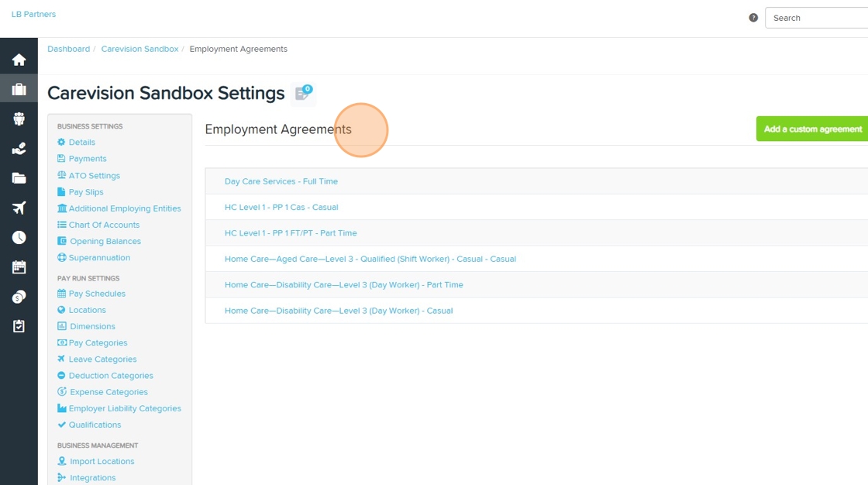Click the list icon for Chart Of Accounts
Screen dimensions: 868x485
pos(61,225)
